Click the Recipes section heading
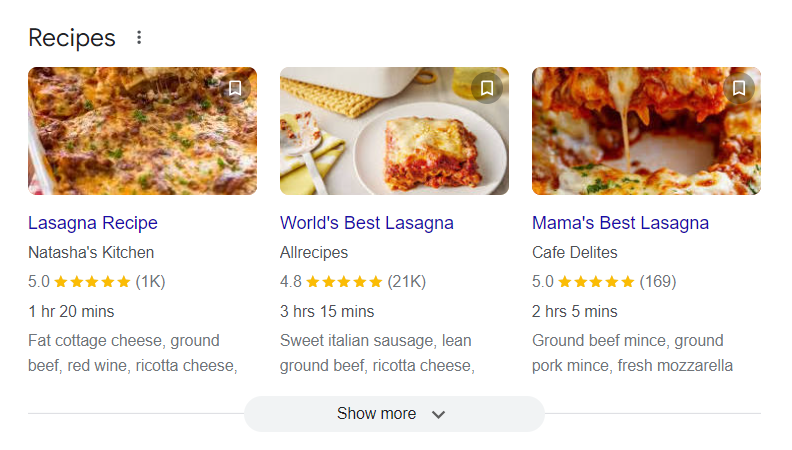 coord(72,38)
